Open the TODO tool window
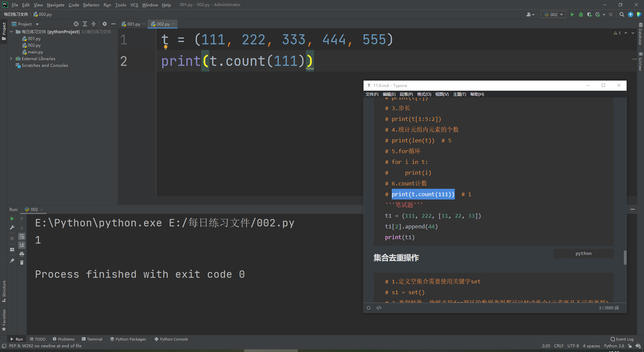The height and width of the screenshot is (352, 644). point(38,339)
